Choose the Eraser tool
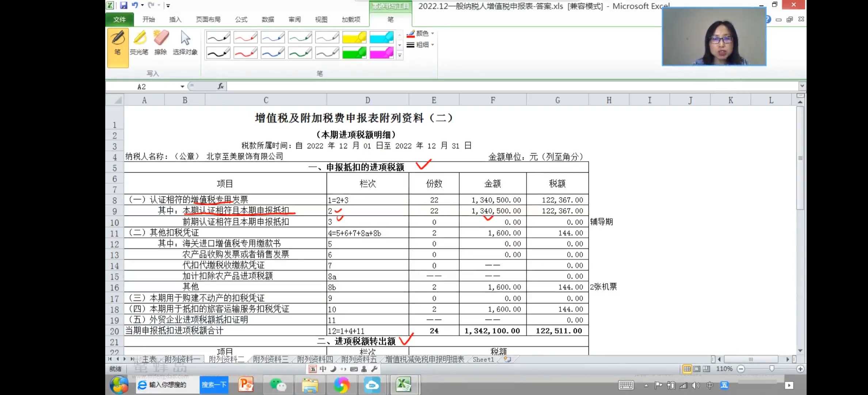Viewport: 868px width, 395px height. 161,43
